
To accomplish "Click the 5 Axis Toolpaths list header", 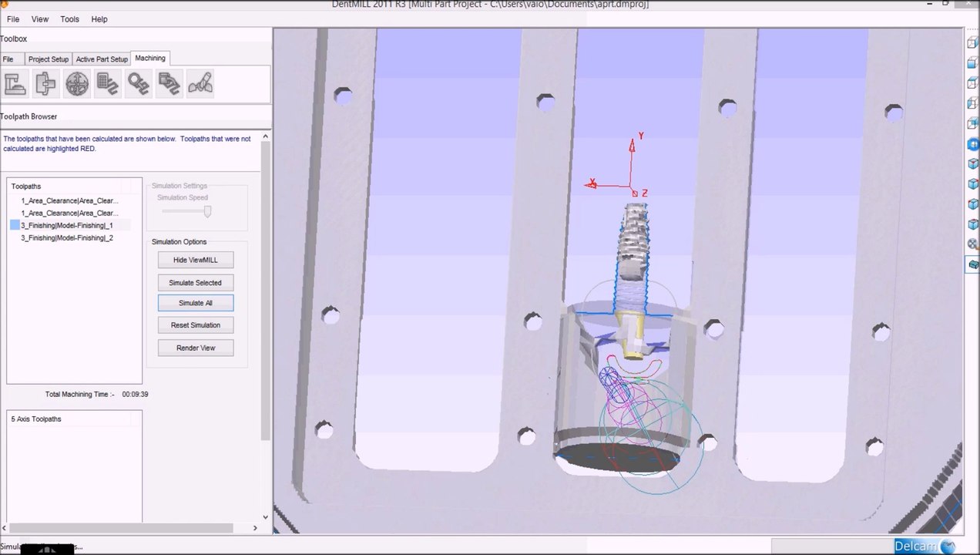I will pos(36,419).
